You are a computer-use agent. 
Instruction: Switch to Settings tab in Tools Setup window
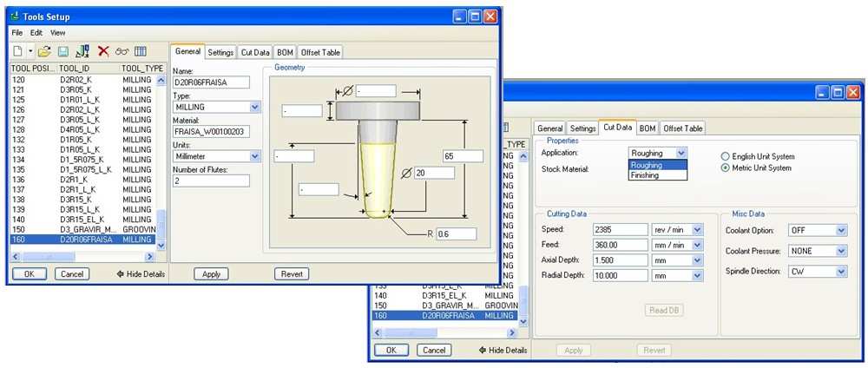click(x=220, y=53)
